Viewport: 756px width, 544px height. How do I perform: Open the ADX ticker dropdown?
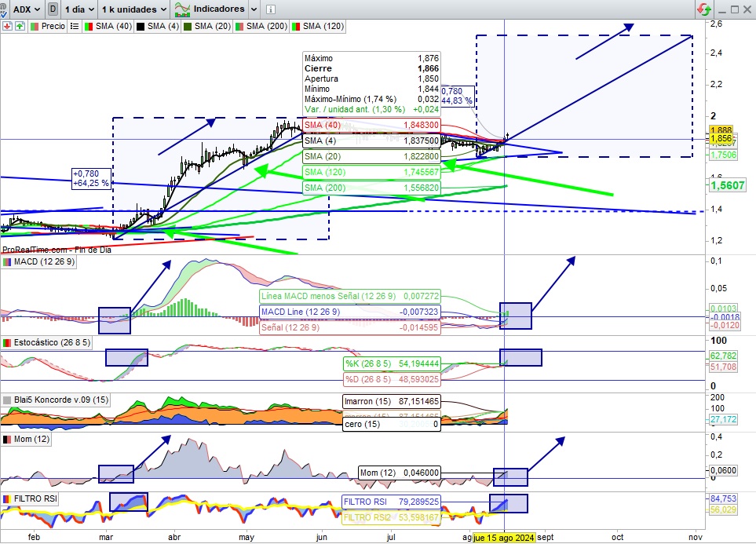[x=26, y=9]
